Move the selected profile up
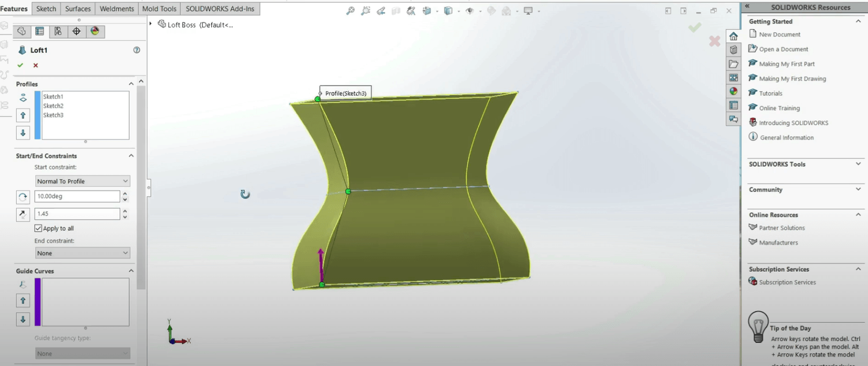868x366 pixels. pyautogui.click(x=23, y=116)
